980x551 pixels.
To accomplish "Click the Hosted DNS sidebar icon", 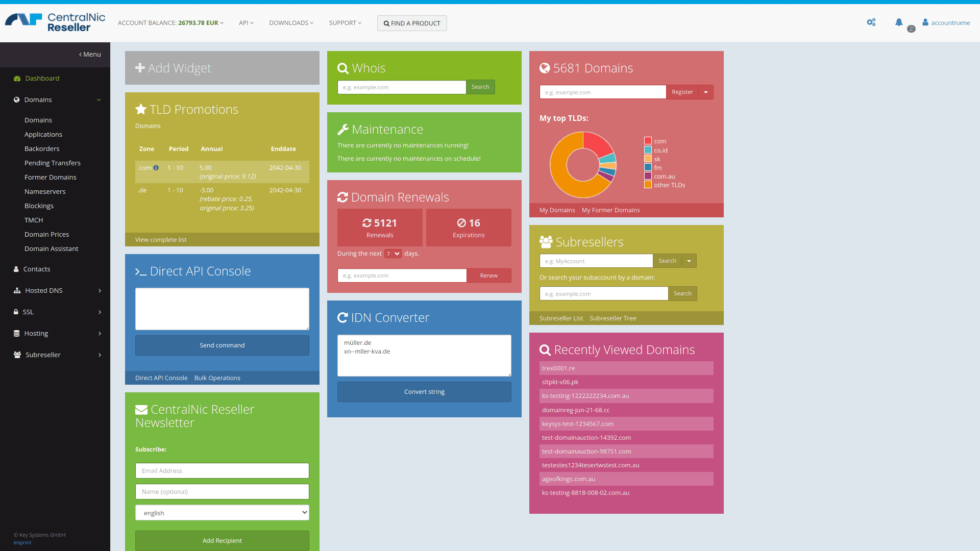I will pos(17,290).
